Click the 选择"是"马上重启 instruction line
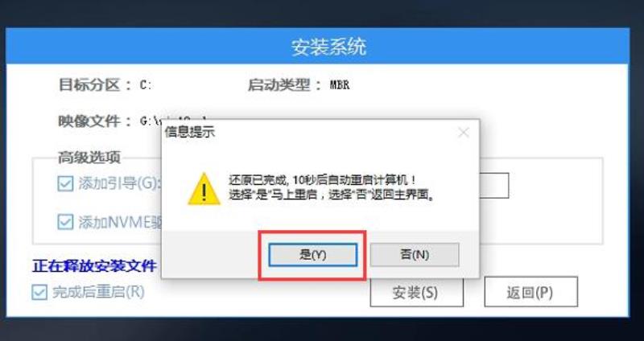The width and height of the screenshot is (644, 341). click(x=331, y=195)
